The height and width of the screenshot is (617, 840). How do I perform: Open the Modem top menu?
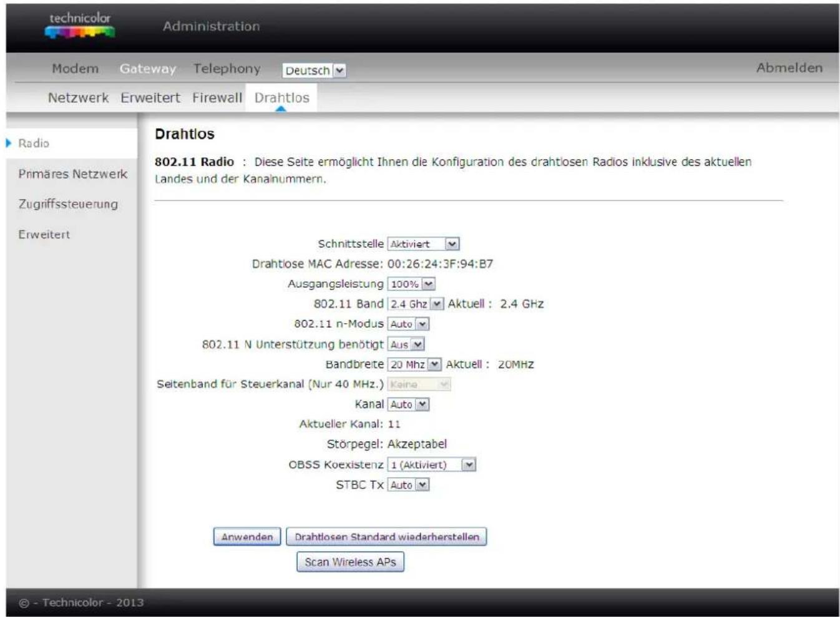(75, 69)
